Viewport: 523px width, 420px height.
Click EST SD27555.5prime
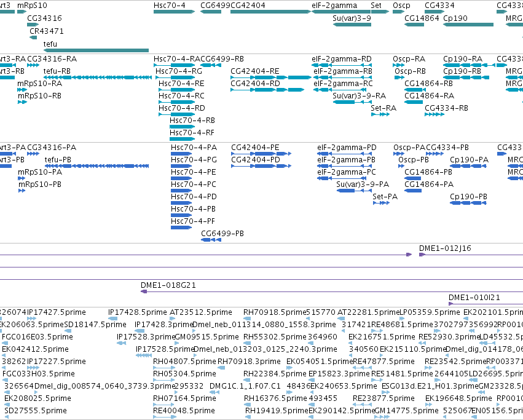36,410
